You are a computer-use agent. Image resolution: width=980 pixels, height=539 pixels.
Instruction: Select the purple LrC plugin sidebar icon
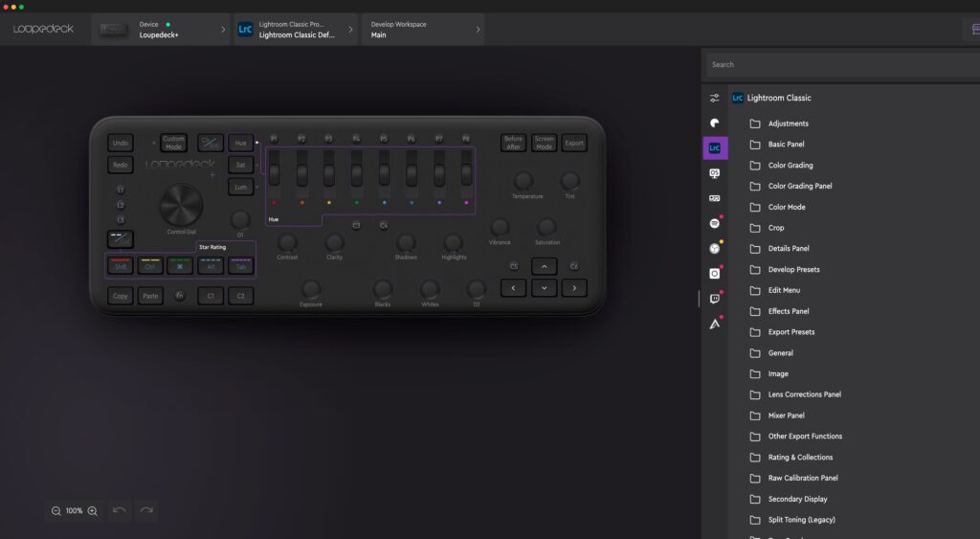715,148
